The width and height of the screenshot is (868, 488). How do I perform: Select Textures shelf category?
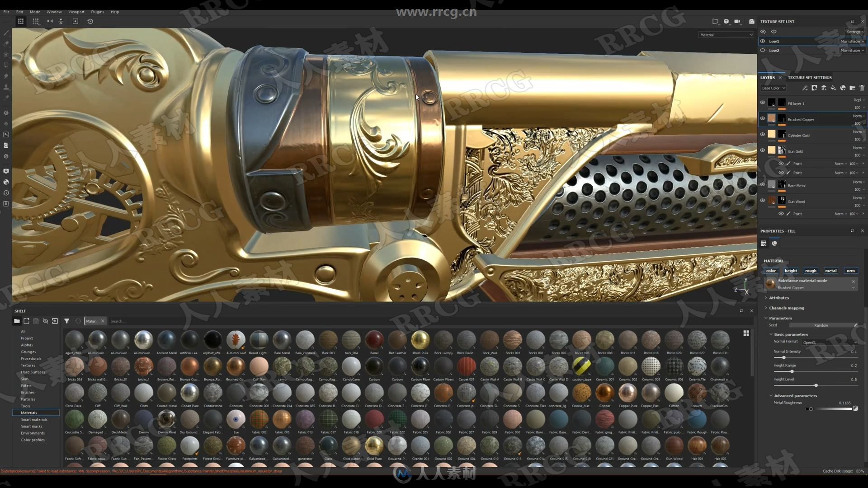pos(28,366)
